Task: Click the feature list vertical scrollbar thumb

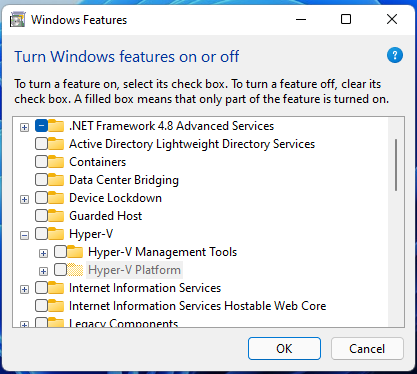Action: [x=396, y=165]
